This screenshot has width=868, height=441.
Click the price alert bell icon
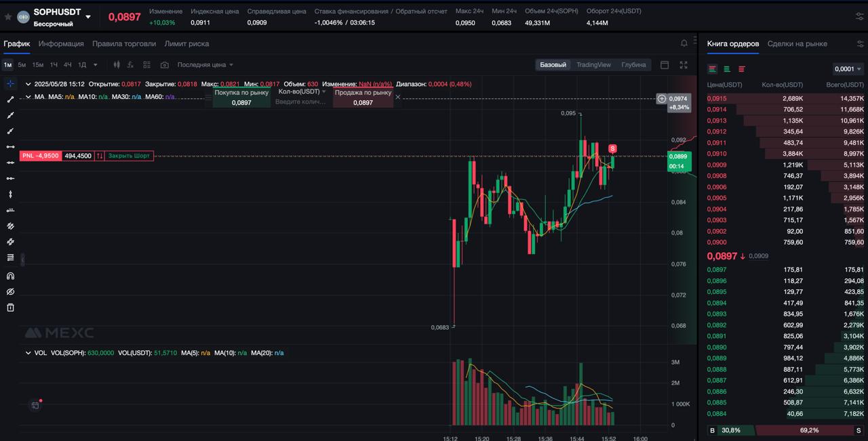684,43
